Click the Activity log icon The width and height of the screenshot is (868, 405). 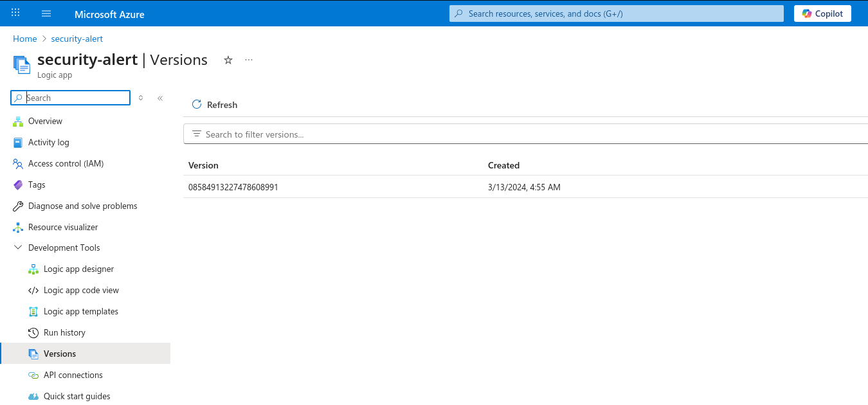[18, 142]
